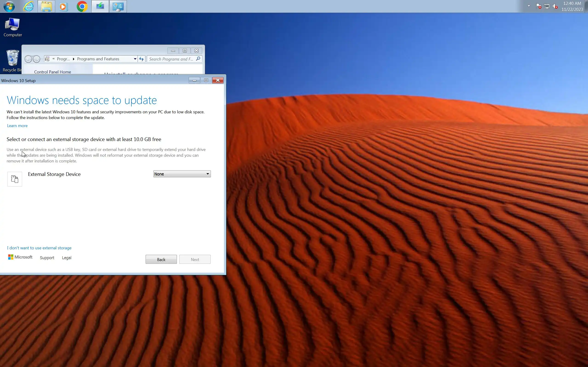Screen dimensions: 588x367
Task: Click the Learn more link
Action: tap(17, 125)
